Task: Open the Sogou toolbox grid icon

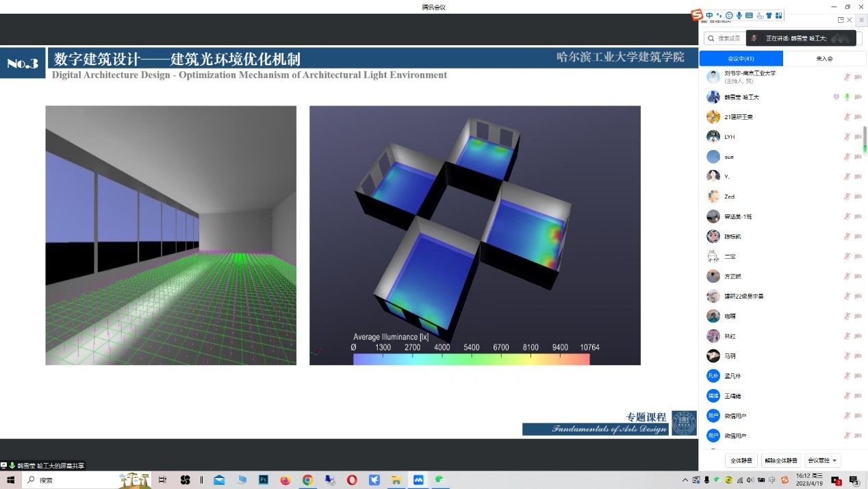Action: (778, 15)
